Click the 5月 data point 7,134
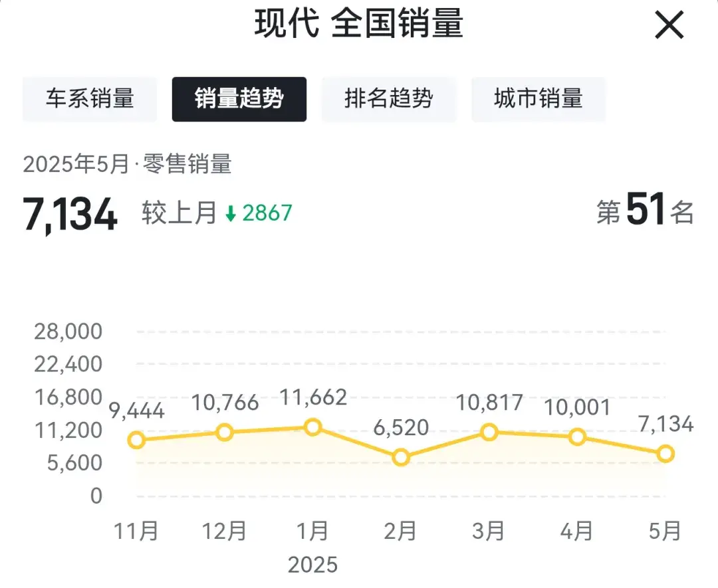 [x=665, y=454]
